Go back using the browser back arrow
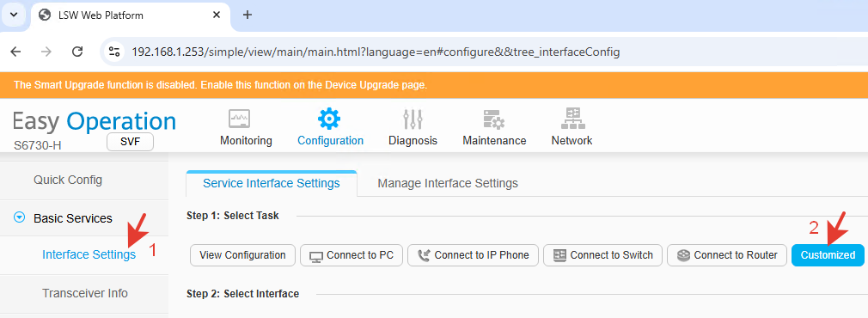This screenshot has width=868, height=318. pos(15,52)
